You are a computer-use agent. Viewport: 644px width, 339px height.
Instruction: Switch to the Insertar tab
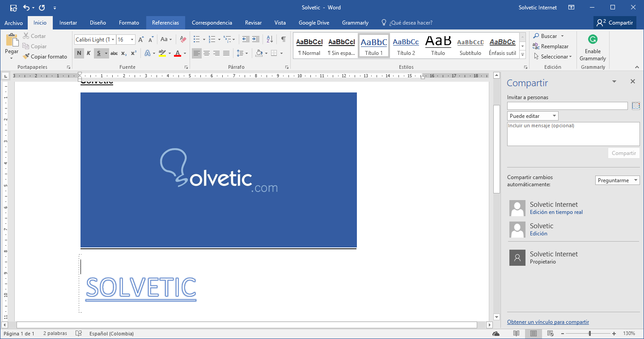click(68, 23)
